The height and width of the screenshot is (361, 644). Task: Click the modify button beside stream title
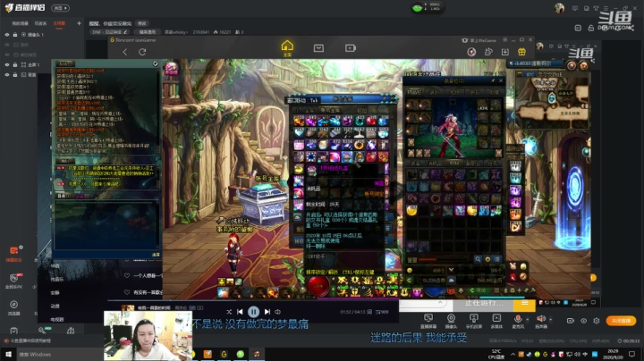click(x=142, y=23)
